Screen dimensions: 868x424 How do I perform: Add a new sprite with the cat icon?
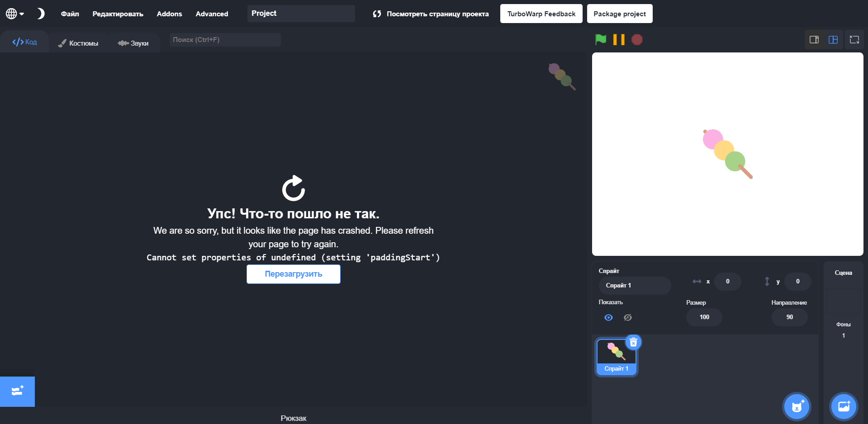796,406
